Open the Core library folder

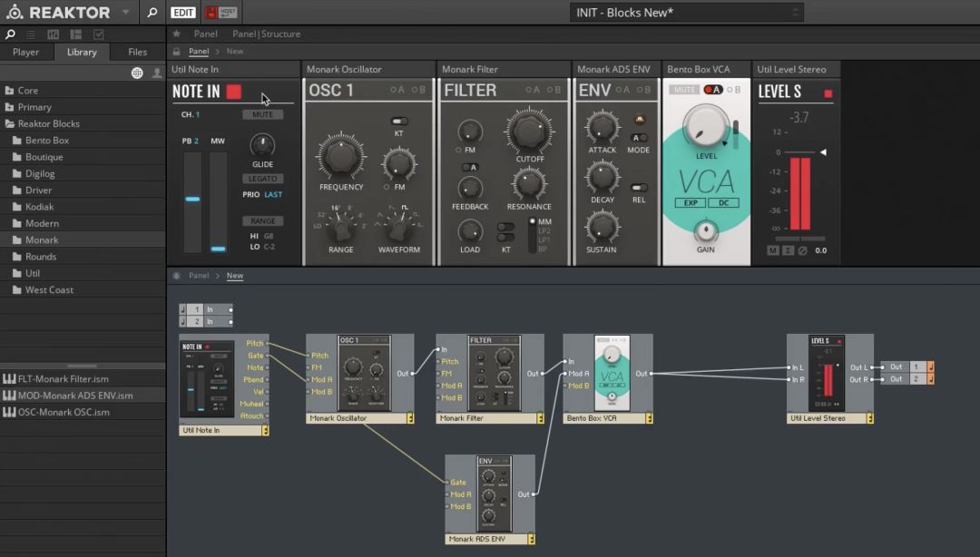[83, 91]
